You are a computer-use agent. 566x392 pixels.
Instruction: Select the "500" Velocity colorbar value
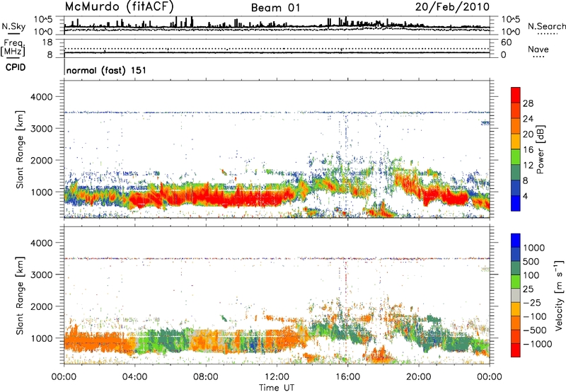(x=531, y=262)
